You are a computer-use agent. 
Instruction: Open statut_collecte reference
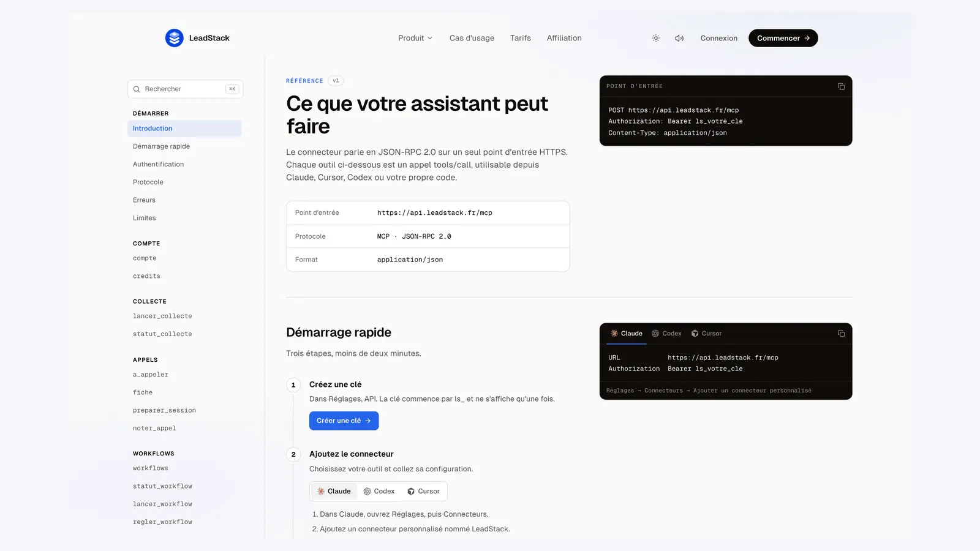162,334
